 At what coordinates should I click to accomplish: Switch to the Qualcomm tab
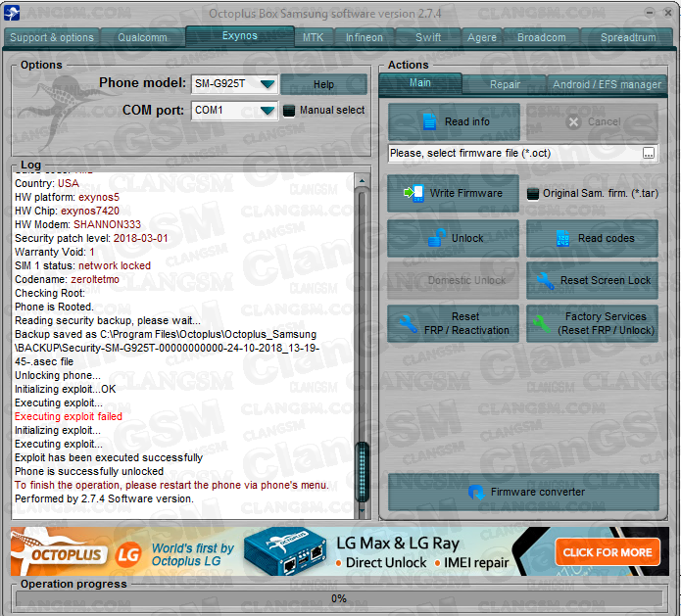click(x=142, y=37)
